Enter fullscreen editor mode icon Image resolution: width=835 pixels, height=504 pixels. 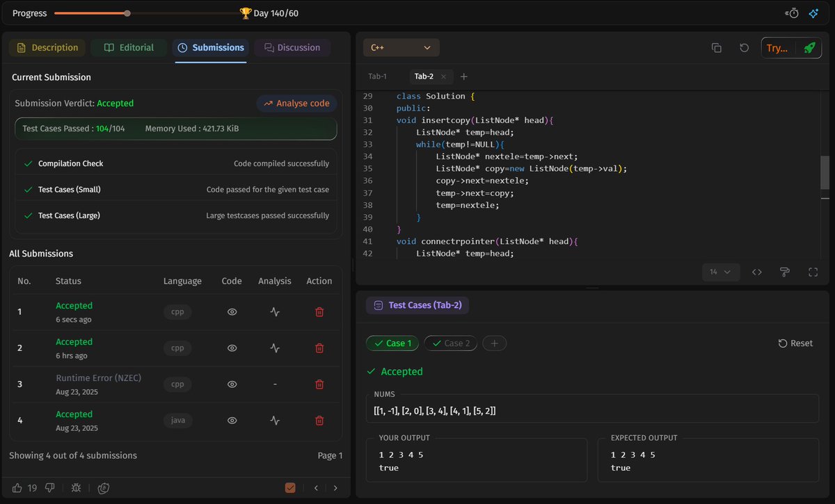813,273
